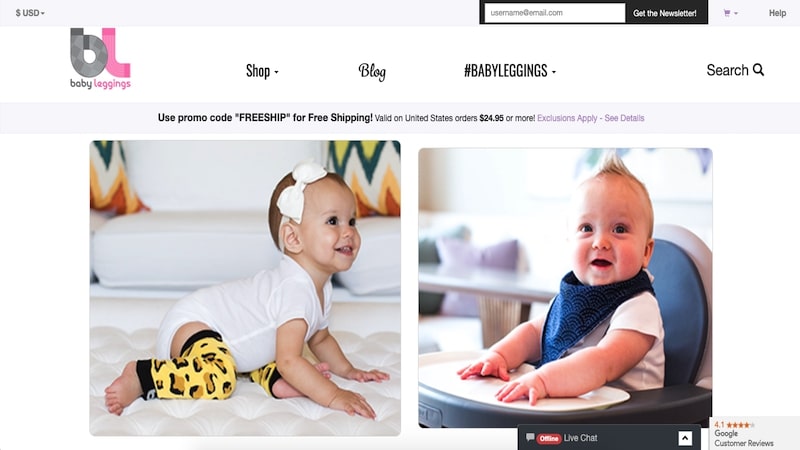The width and height of the screenshot is (800, 450).
Task: Click the Help link
Action: (777, 13)
